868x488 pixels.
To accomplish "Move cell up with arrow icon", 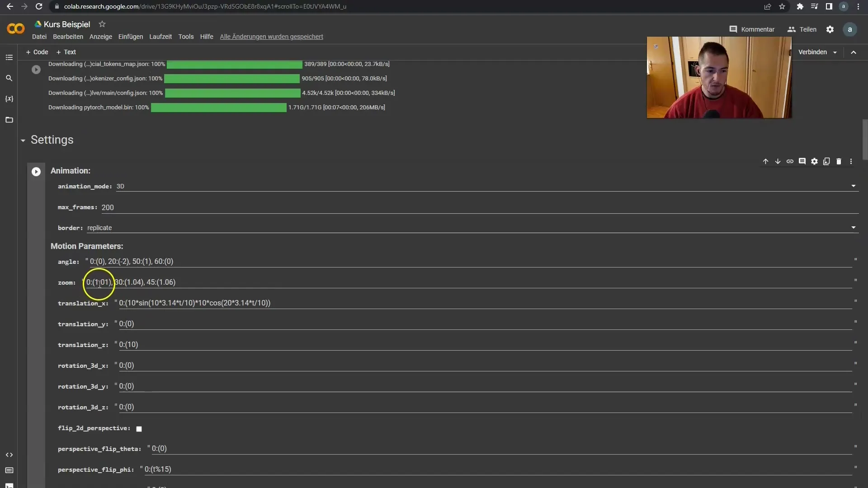I will (765, 161).
